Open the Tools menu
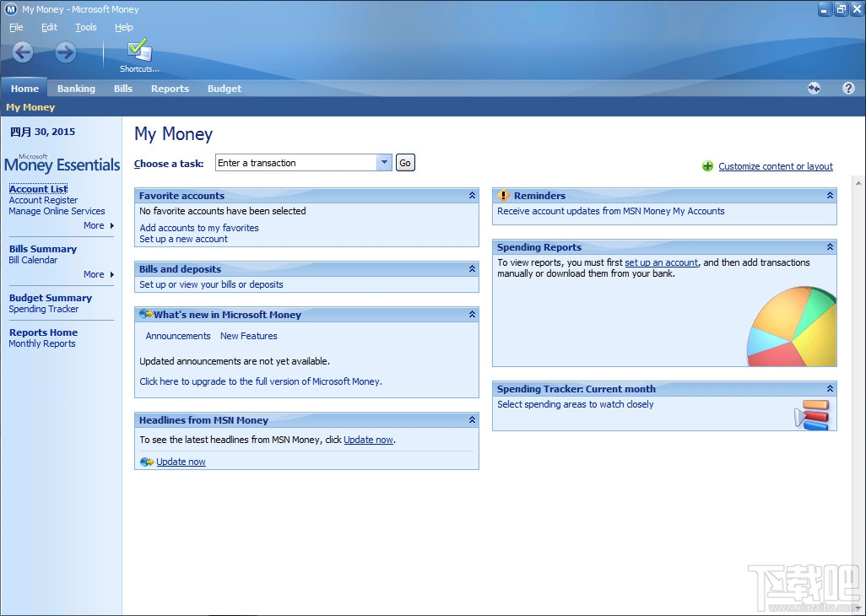This screenshot has width=866, height=616. tap(85, 27)
